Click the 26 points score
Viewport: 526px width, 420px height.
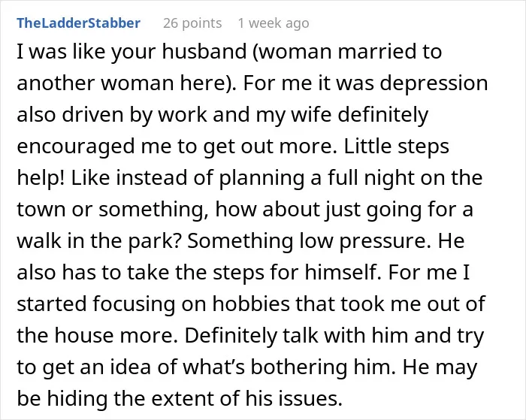click(x=192, y=23)
